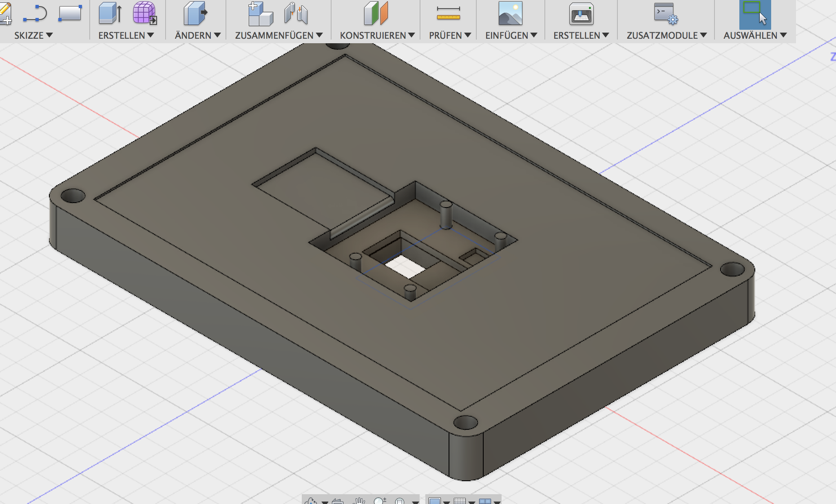Select the Line sketch tool
This screenshot has height=504, width=836.
pos(35,13)
